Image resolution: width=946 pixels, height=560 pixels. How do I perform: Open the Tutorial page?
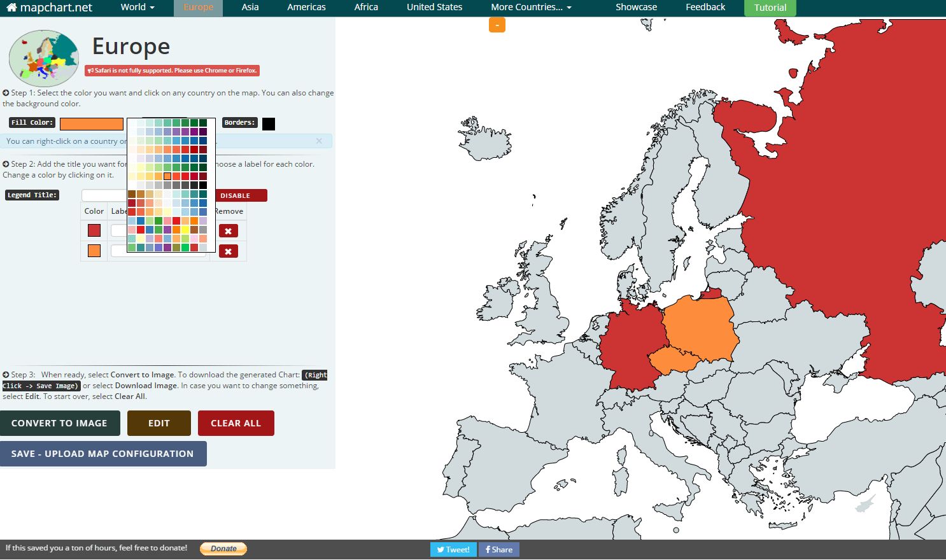(x=770, y=8)
